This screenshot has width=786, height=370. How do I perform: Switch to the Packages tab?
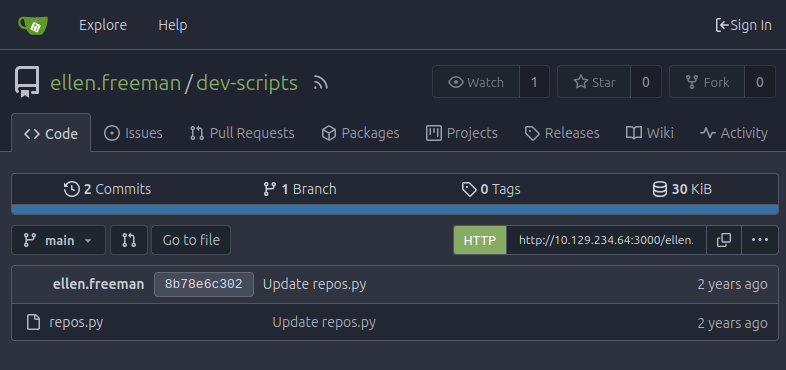point(360,133)
